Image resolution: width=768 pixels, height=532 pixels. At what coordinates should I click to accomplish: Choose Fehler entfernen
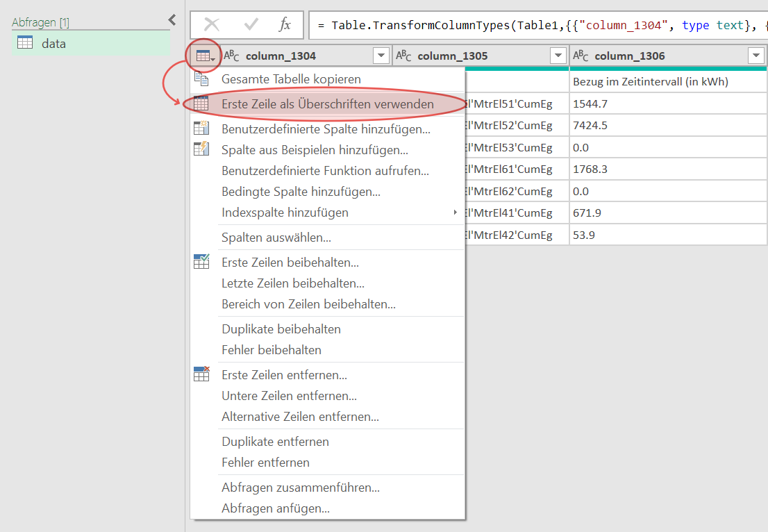327,463
